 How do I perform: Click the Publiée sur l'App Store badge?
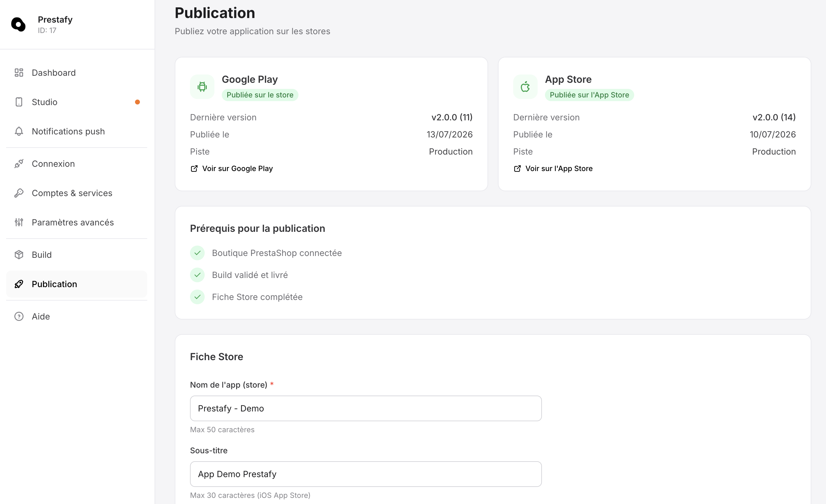point(589,95)
